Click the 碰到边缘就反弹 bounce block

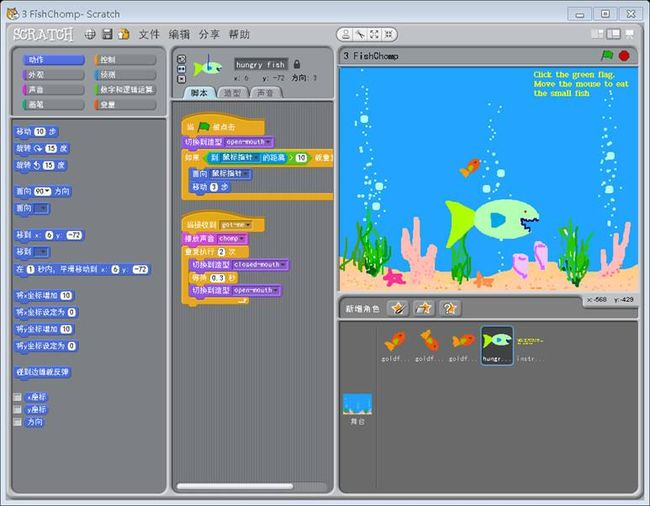(42, 372)
